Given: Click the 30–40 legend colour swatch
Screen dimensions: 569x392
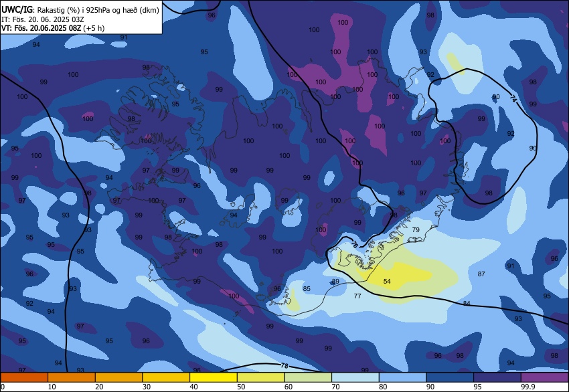Looking at the screenshot, I should 166,377.
